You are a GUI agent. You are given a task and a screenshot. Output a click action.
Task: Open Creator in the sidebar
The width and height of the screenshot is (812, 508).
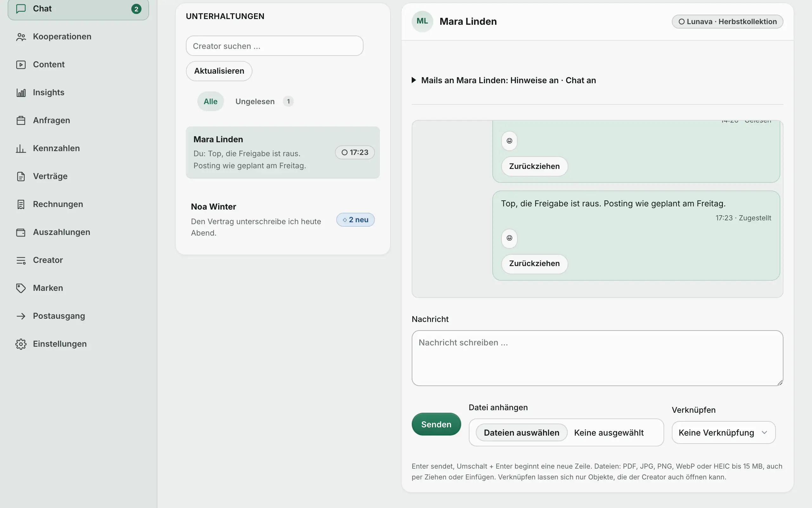tap(78, 260)
